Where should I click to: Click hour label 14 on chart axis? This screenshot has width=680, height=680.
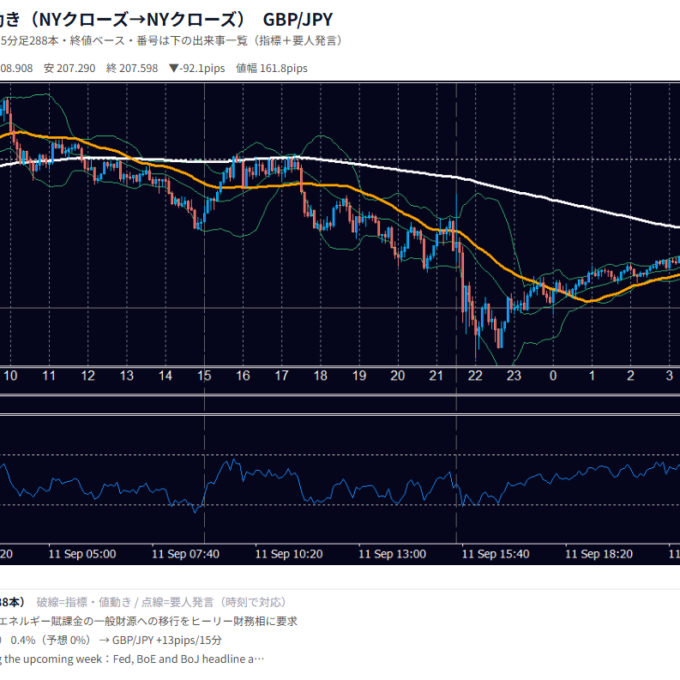click(165, 376)
